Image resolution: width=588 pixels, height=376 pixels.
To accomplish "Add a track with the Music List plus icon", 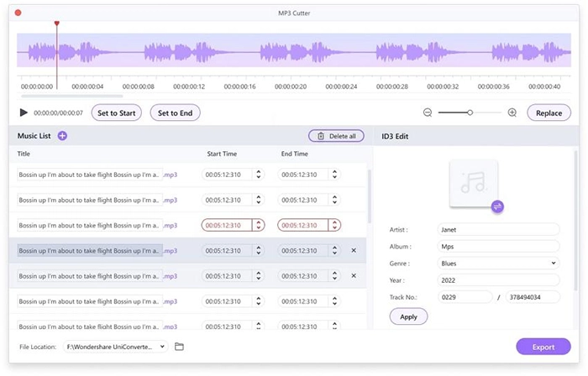I will pos(62,136).
